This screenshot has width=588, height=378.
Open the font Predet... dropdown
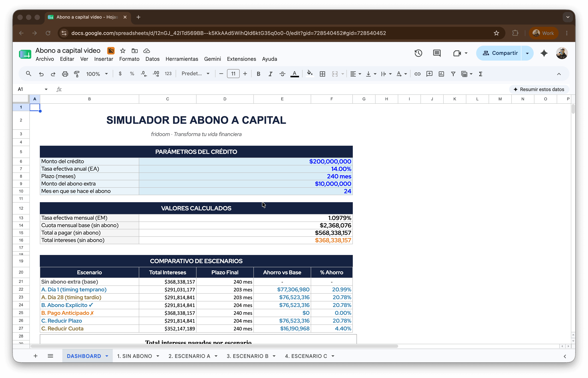coord(196,74)
